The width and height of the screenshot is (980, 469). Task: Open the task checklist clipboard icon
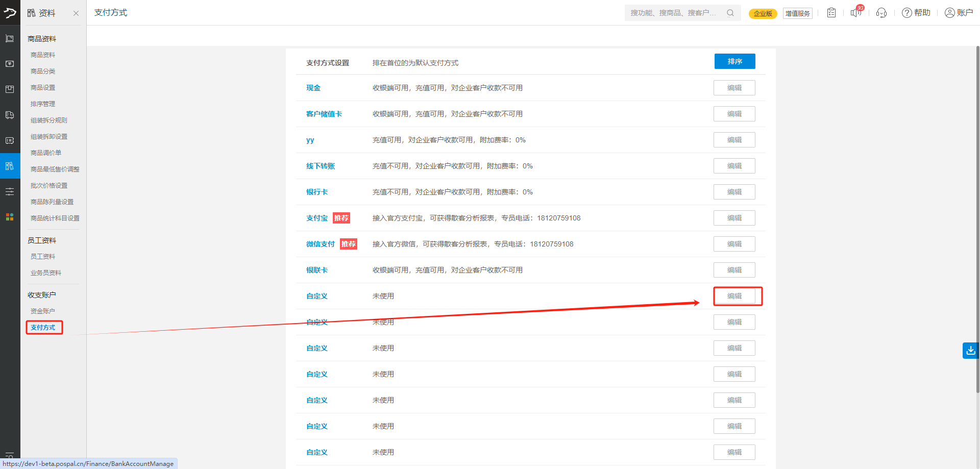(x=831, y=13)
